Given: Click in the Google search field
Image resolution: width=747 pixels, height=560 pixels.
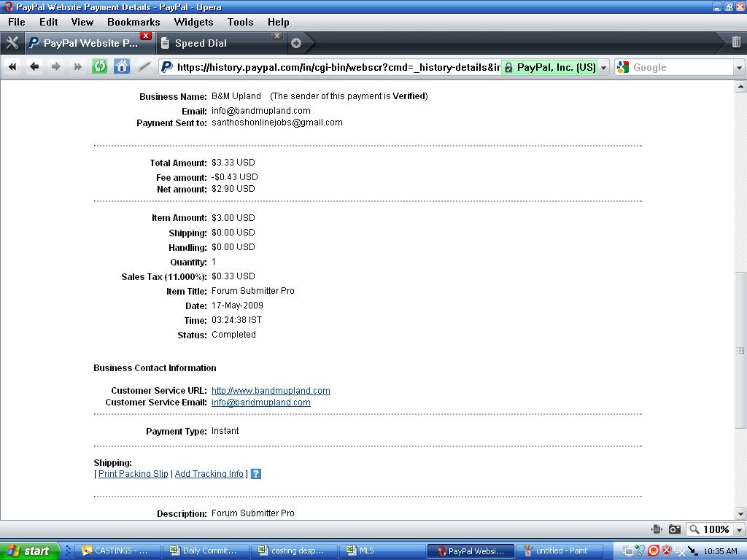Looking at the screenshot, I should 682,68.
